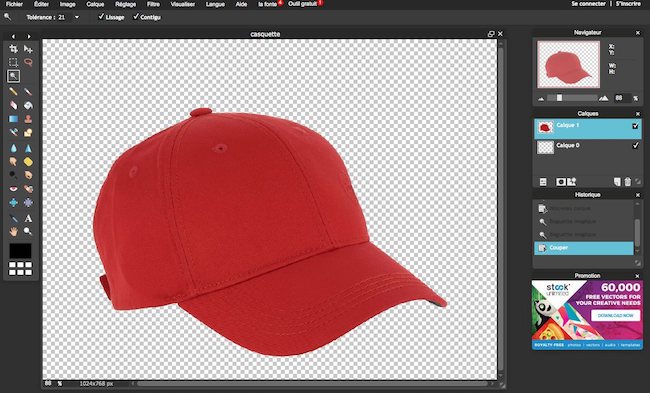Select the Clone Stamp tool
This screenshot has width=650, height=393.
click(x=28, y=119)
